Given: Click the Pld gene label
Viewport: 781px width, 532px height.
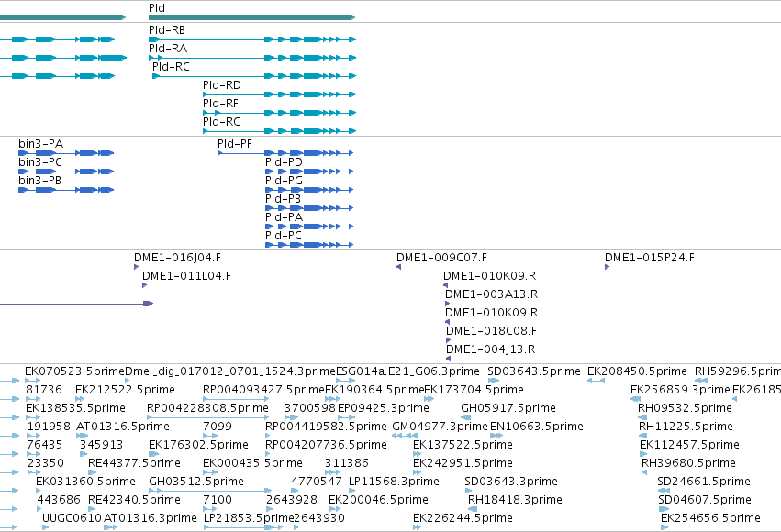Looking at the screenshot, I should 156,8.
